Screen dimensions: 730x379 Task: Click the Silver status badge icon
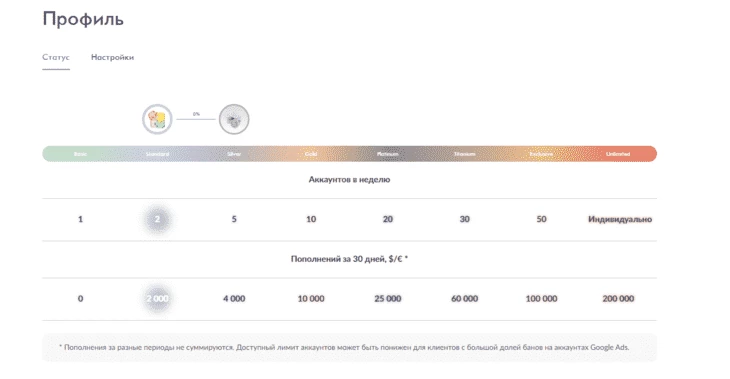click(x=234, y=119)
